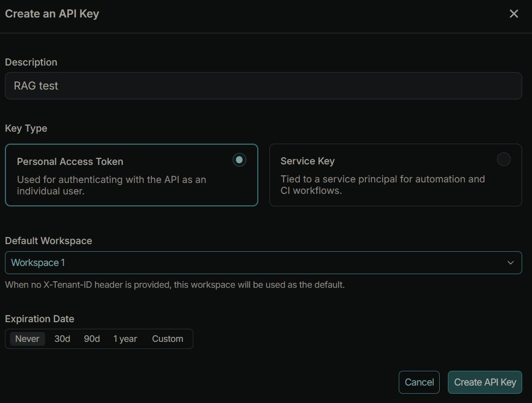532x403 pixels.
Task: Set expiration to Never
Action: (27, 339)
